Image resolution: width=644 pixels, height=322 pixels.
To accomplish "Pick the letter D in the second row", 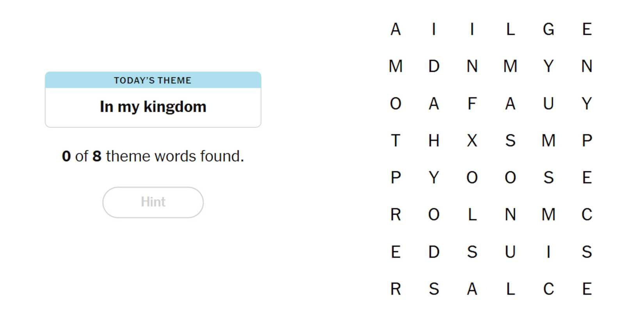I will [434, 66].
